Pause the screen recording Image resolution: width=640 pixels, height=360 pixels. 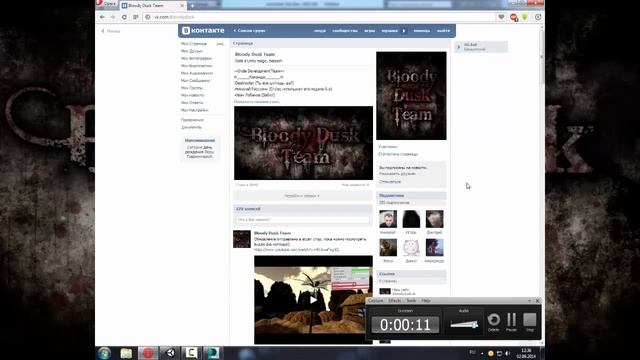(x=511, y=322)
